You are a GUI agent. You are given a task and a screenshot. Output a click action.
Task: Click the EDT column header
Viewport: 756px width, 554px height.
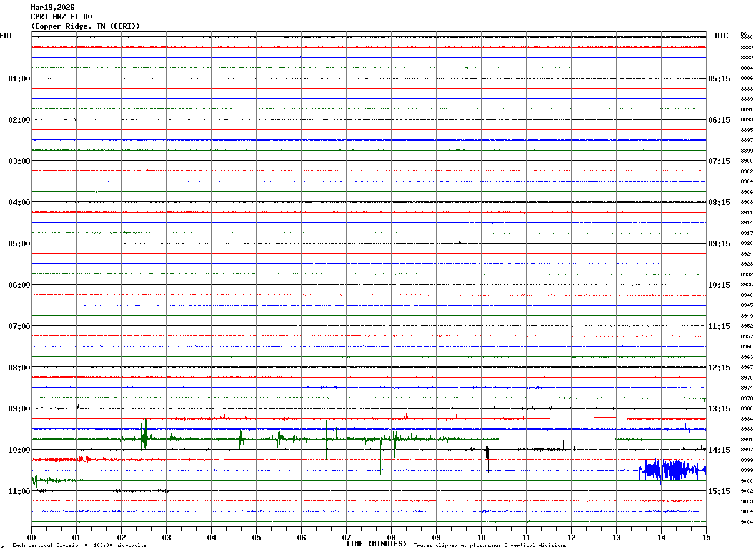[6, 36]
